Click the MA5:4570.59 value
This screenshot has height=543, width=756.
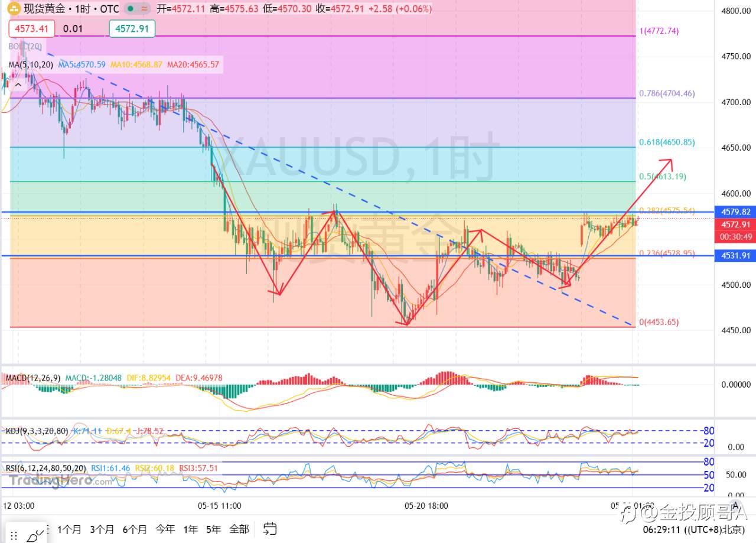click(x=82, y=64)
